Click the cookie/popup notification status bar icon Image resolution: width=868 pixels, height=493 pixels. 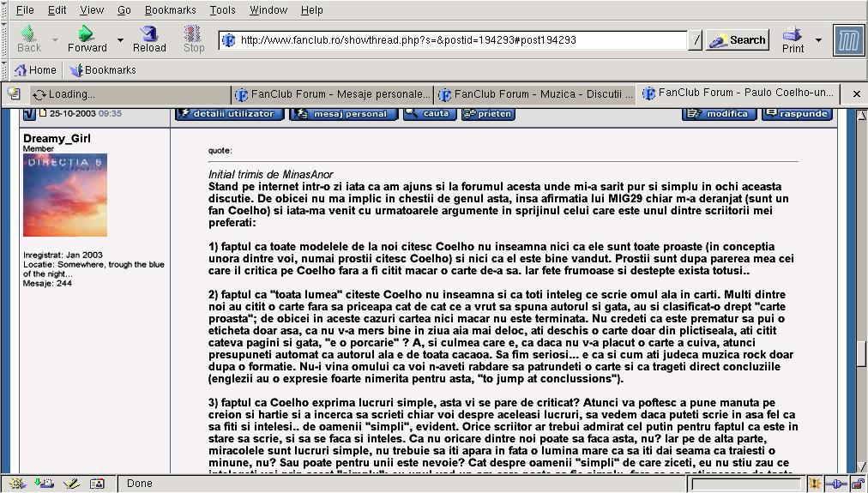coord(815,484)
